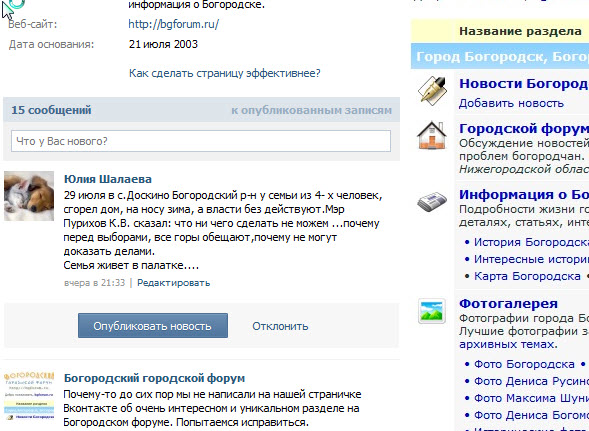This screenshot has width=589, height=431.
Task: Click the Название раздела column header
Action: (520, 31)
